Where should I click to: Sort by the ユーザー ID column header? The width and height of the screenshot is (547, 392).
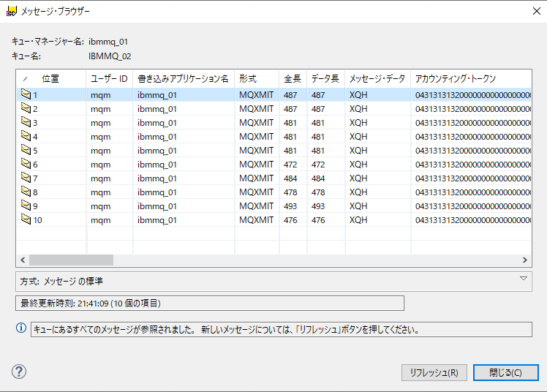pyautogui.click(x=110, y=79)
